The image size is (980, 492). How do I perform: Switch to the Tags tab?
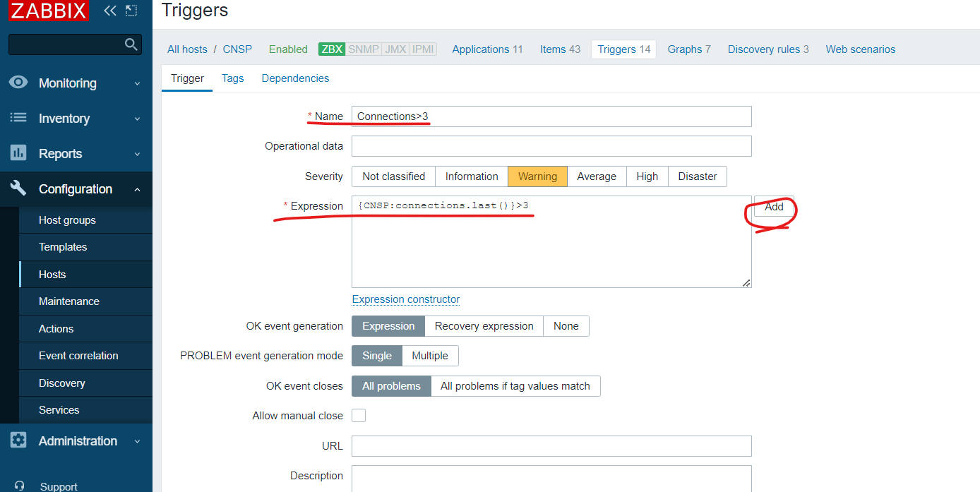coord(232,78)
